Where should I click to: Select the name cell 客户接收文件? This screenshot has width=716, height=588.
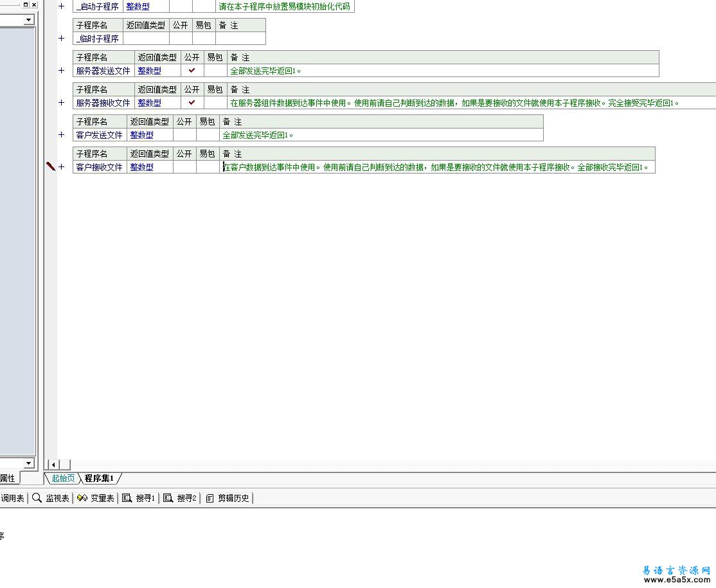tap(100, 167)
